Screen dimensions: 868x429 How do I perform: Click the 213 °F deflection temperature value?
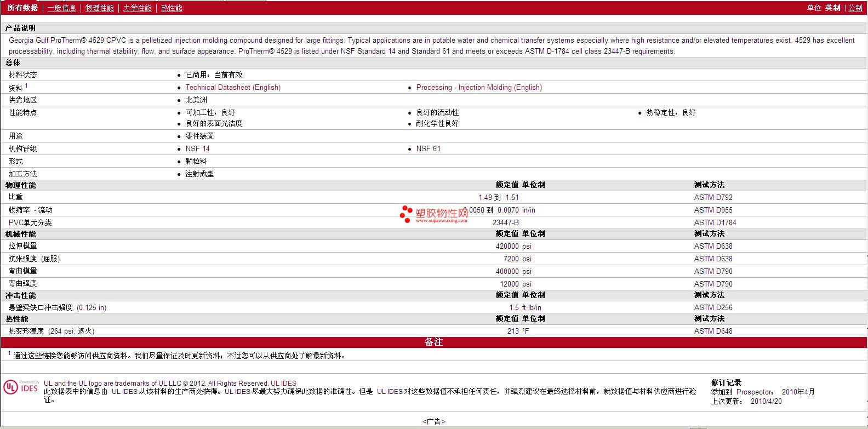(518, 331)
